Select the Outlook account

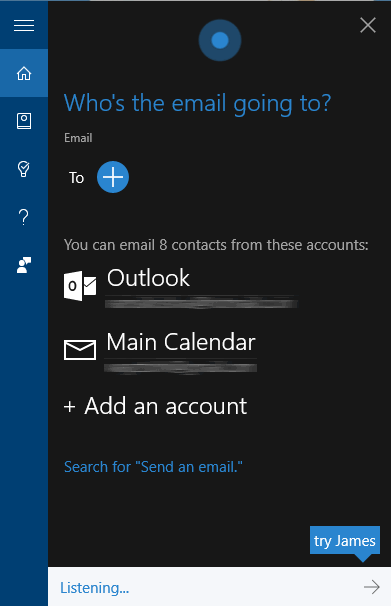coord(181,287)
